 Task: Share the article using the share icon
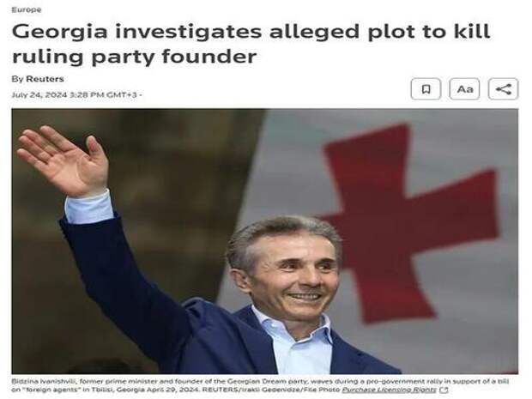click(503, 89)
